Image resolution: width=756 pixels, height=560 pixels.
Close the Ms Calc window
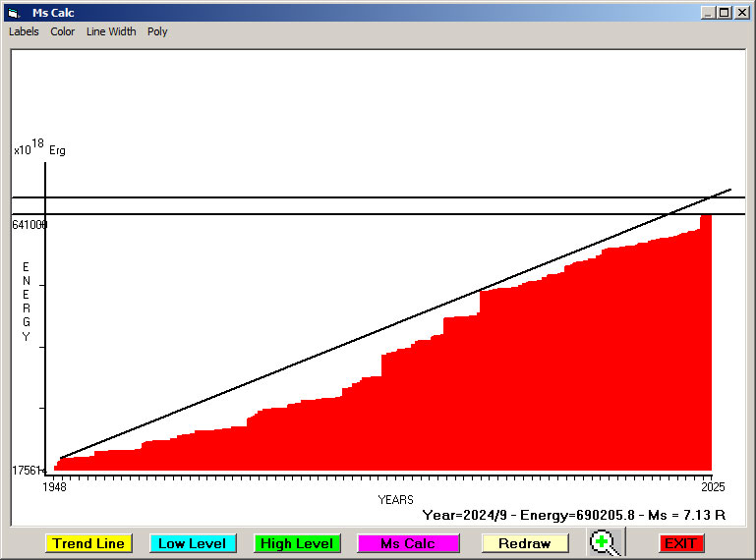coord(740,13)
